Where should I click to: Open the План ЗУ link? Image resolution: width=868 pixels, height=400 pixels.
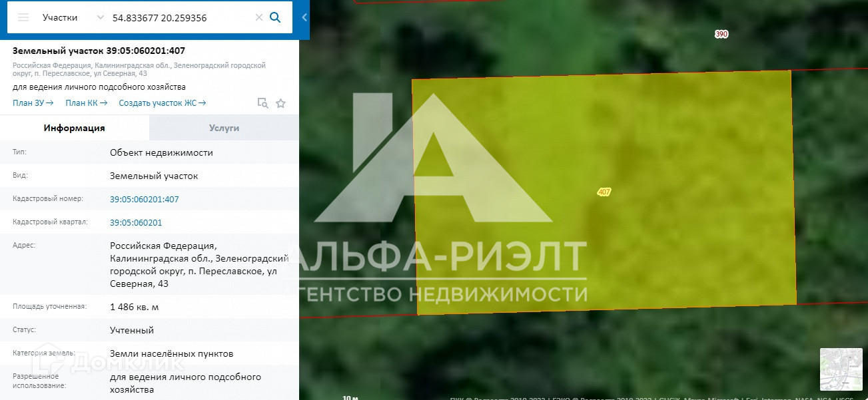pyautogui.click(x=33, y=102)
